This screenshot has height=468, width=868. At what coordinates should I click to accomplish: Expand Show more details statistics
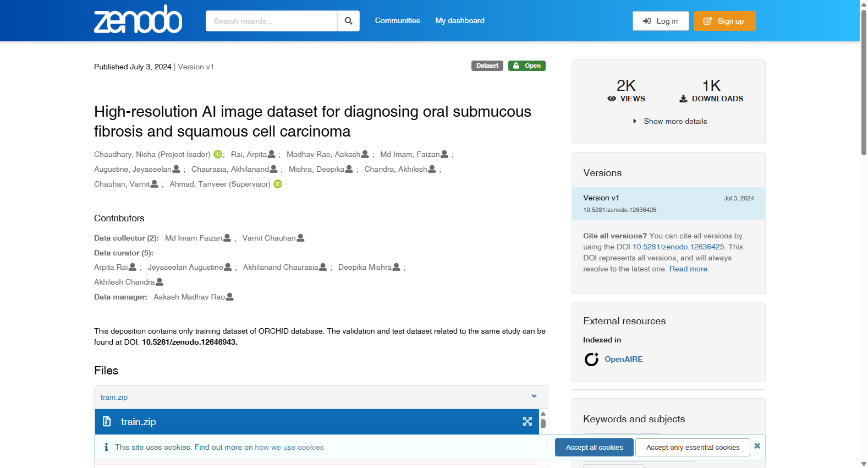670,121
